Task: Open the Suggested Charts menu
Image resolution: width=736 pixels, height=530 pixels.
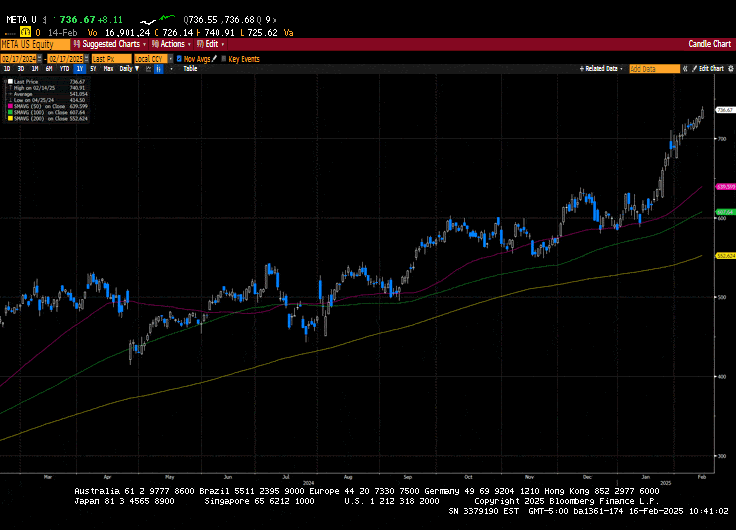Action: (112, 44)
